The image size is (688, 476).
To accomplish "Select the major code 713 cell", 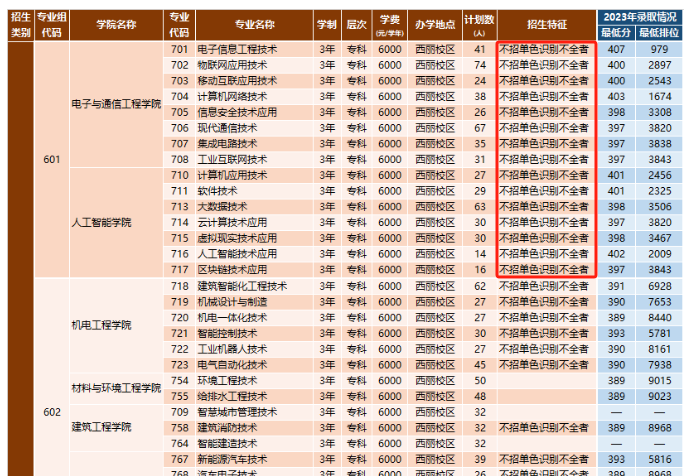I will (179, 207).
